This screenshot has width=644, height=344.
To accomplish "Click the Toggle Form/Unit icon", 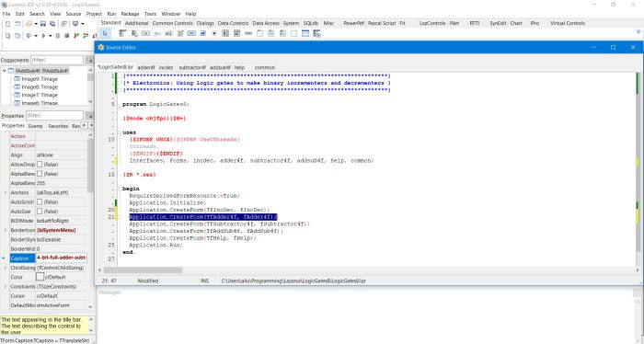I will pos(63,24).
